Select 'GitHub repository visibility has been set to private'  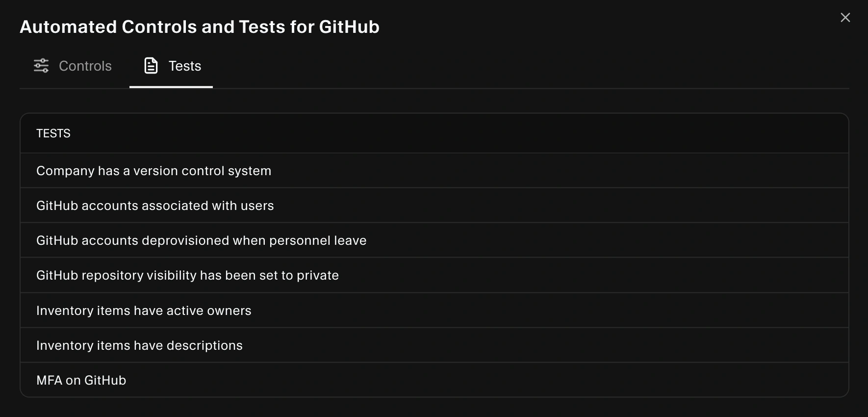(187, 275)
